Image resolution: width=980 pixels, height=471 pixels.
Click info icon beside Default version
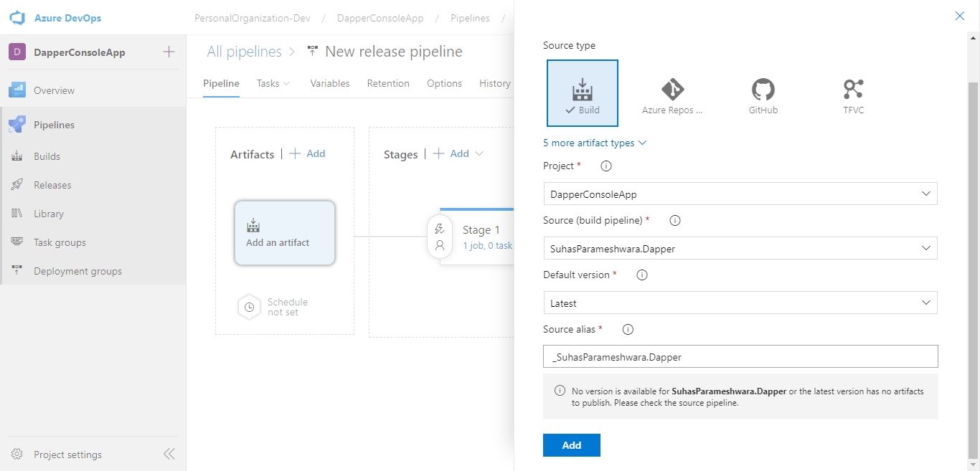coord(642,275)
